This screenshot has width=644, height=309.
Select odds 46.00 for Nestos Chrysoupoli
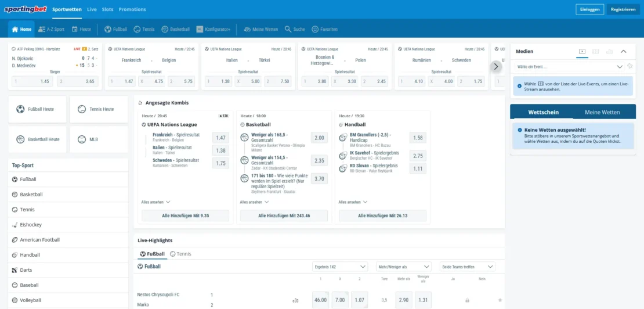(x=320, y=300)
